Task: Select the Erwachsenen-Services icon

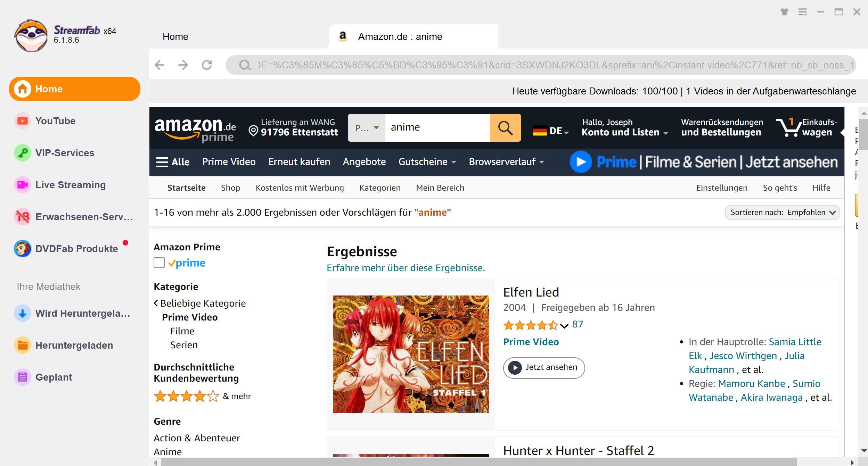Action: 21,217
